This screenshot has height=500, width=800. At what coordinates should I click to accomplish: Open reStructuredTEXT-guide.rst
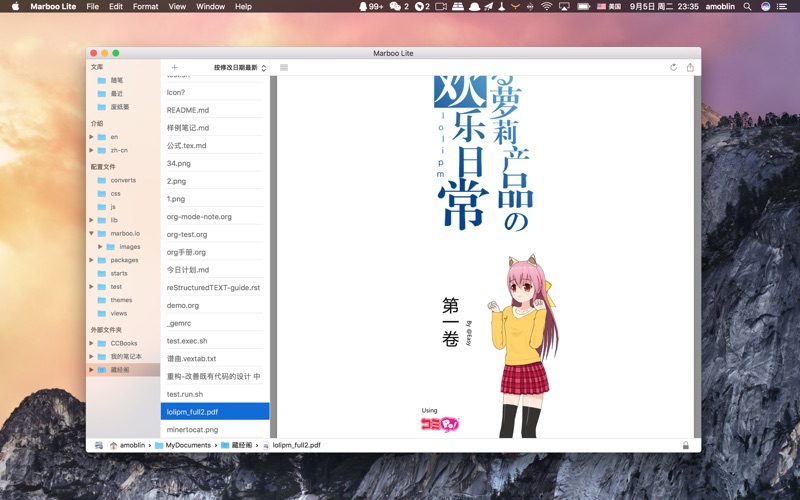pos(215,288)
